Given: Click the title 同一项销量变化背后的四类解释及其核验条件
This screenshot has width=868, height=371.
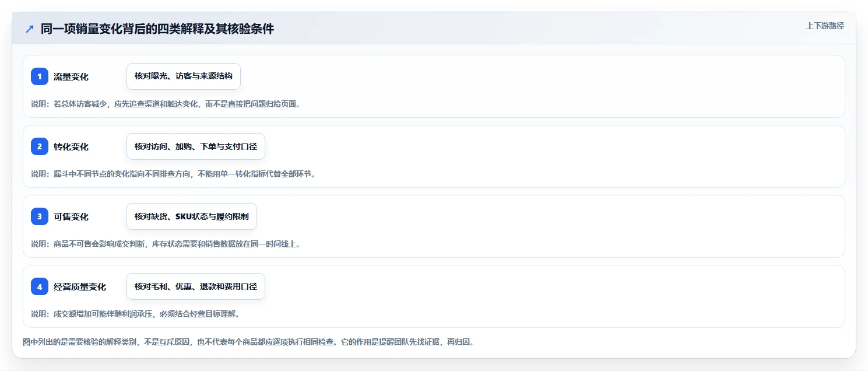Looking at the screenshot, I should [157, 29].
